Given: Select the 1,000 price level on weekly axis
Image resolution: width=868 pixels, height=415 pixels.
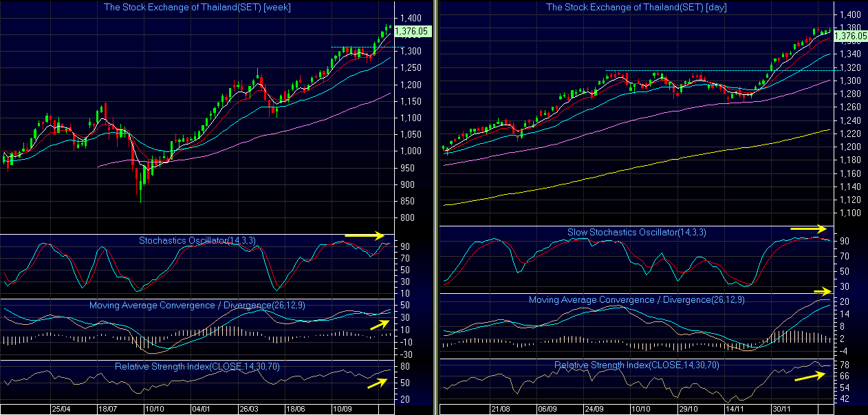Looking at the screenshot, I should [412, 151].
